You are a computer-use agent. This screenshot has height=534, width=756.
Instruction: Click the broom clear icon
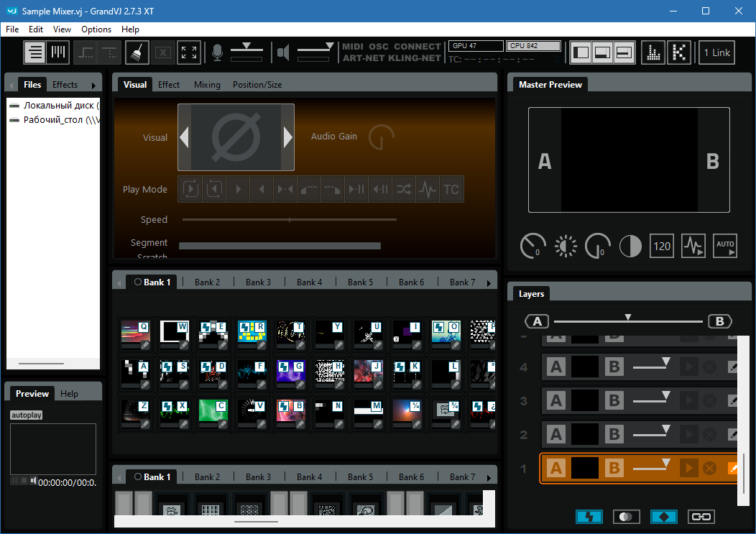tap(137, 52)
